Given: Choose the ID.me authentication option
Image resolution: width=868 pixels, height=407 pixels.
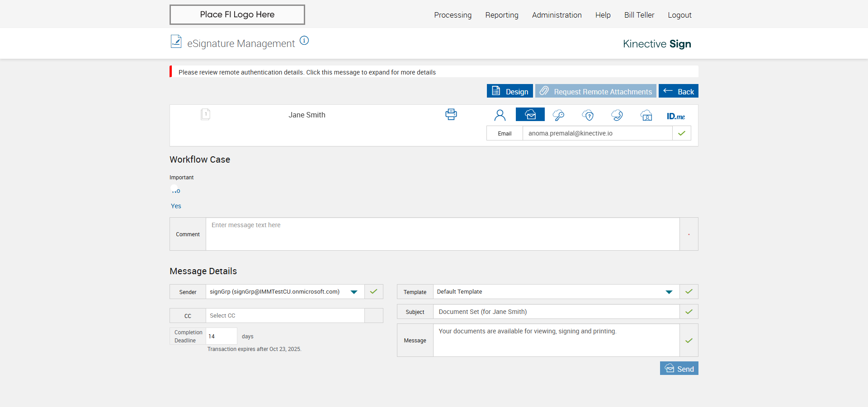Looking at the screenshot, I should click(x=675, y=116).
